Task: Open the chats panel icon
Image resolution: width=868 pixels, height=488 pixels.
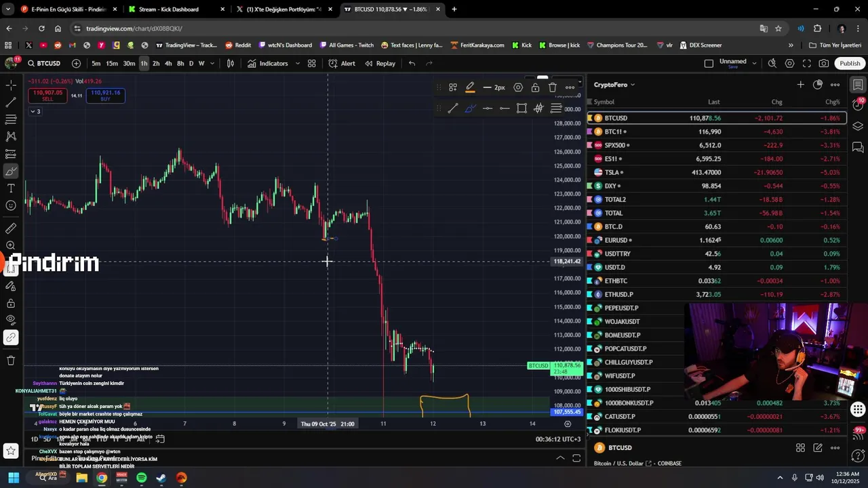Action: [858, 147]
